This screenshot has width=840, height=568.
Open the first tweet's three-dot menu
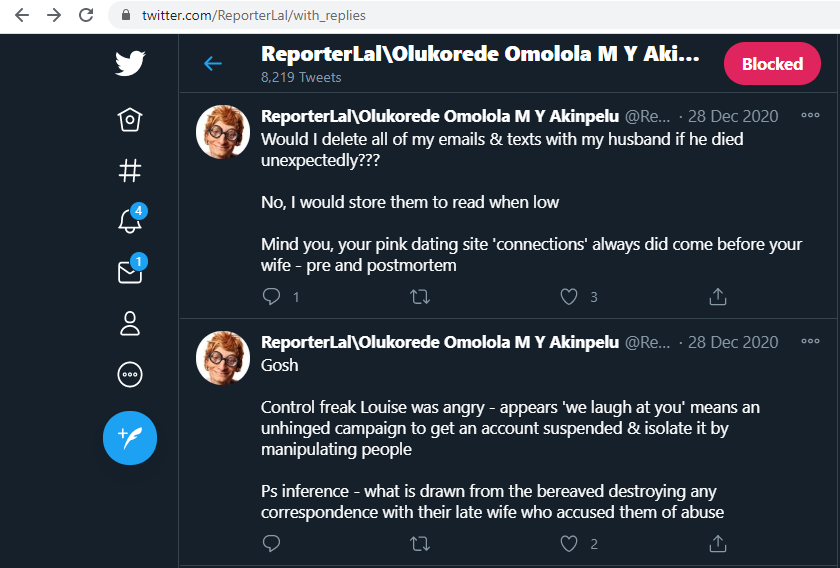click(810, 115)
